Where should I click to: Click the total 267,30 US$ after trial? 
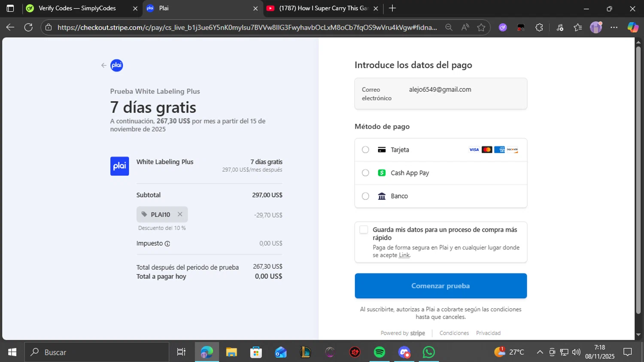[267, 267]
